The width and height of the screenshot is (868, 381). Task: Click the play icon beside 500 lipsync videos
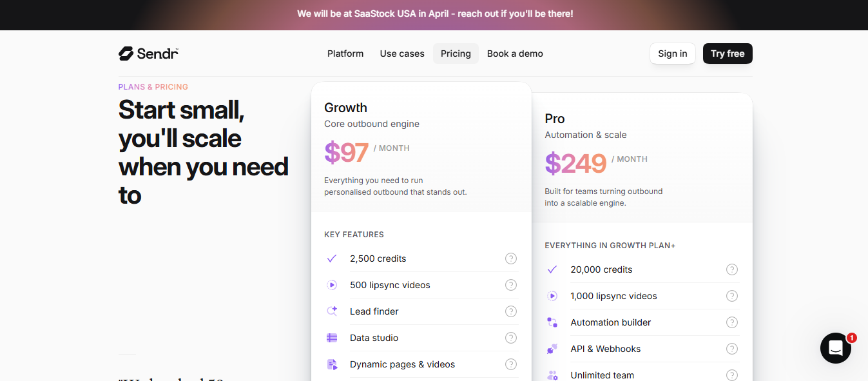332,284
